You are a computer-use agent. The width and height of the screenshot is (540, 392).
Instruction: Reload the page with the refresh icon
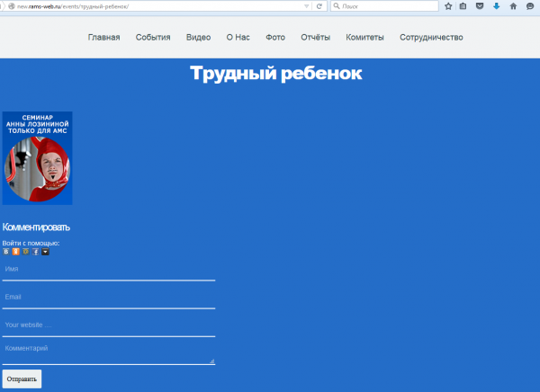[x=319, y=6]
